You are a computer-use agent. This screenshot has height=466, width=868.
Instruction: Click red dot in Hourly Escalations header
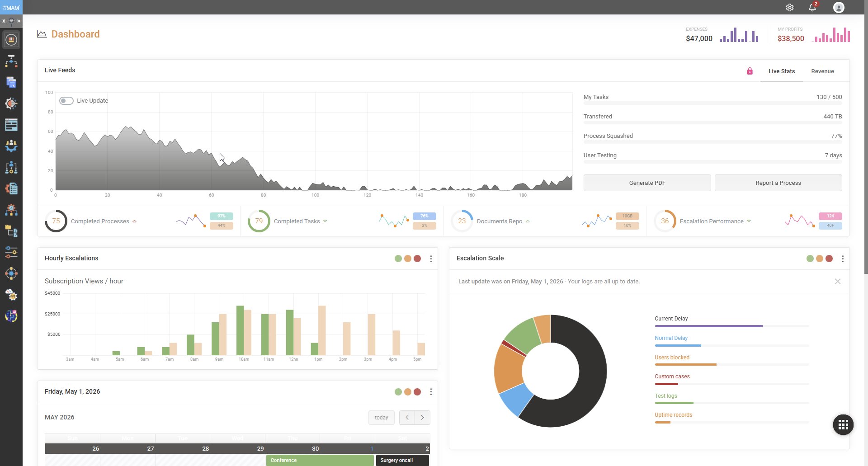[x=417, y=259]
